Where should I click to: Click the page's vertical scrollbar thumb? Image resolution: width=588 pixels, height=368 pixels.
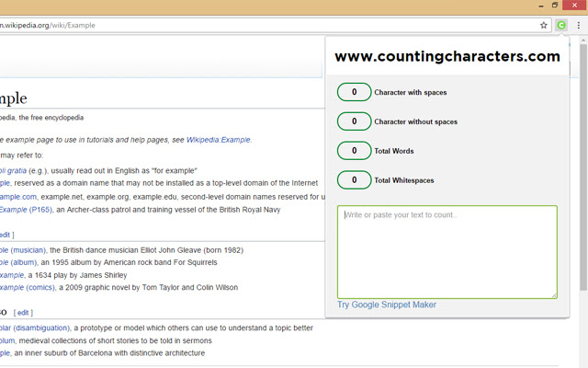pos(583,167)
